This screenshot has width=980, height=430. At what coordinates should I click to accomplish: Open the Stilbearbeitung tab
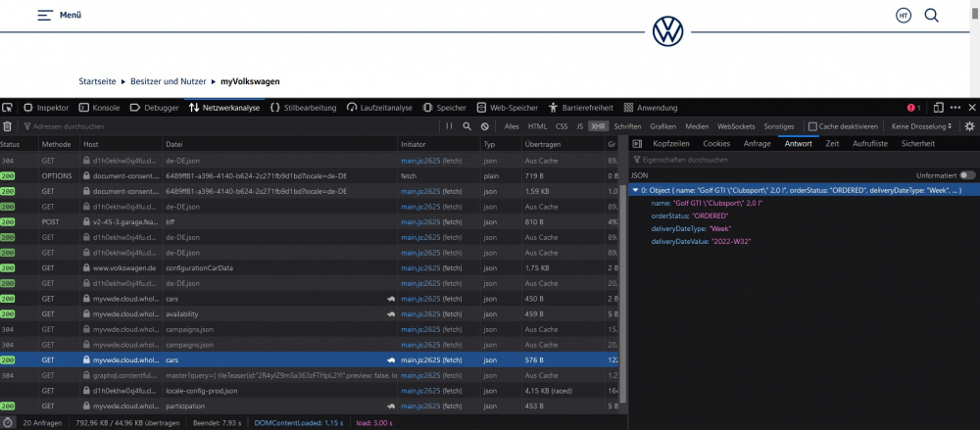pyautogui.click(x=303, y=108)
